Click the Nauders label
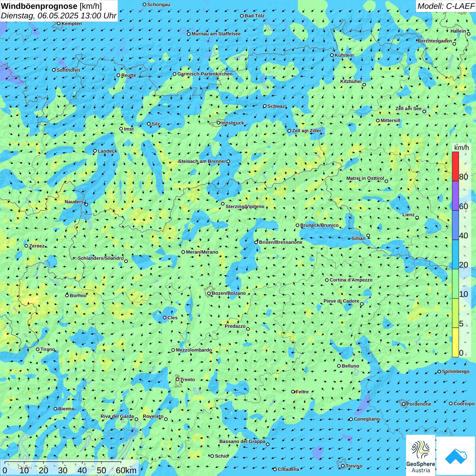476x476 pixels. (x=74, y=202)
